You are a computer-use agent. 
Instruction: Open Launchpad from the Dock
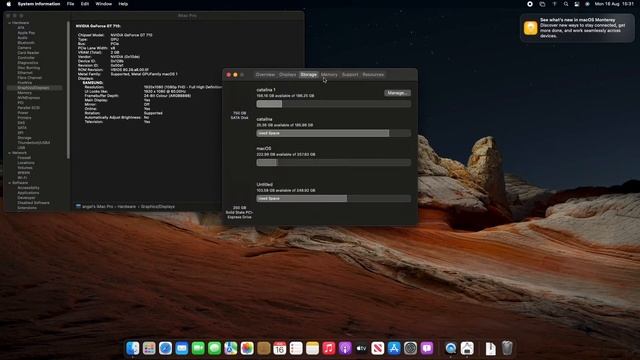click(149, 348)
